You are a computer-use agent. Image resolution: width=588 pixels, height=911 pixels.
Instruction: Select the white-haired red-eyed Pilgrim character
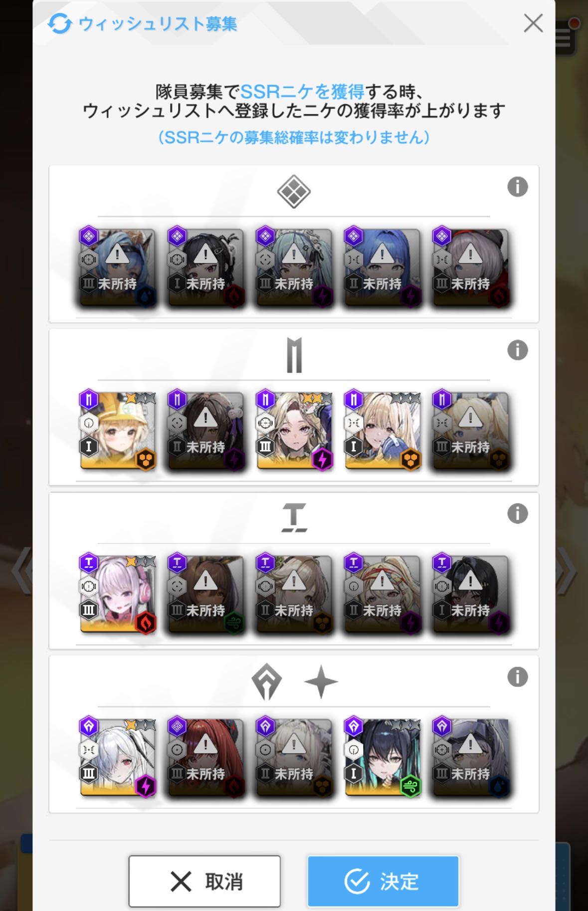[x=118, y=758]
